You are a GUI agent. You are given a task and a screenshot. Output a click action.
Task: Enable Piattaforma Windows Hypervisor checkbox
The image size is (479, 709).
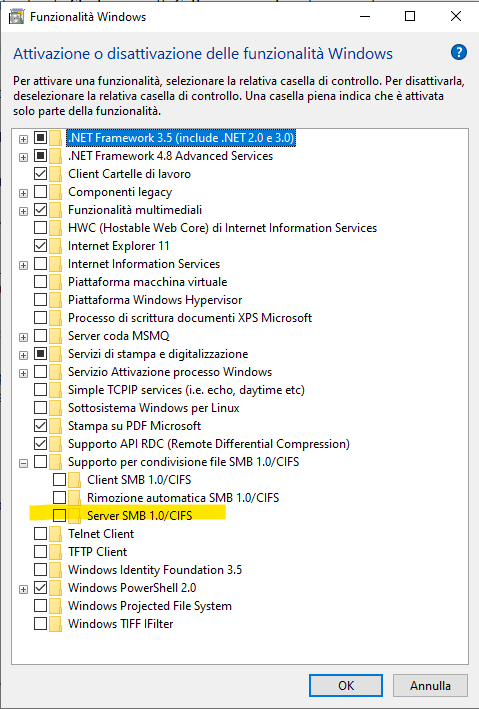coord(41,300)
